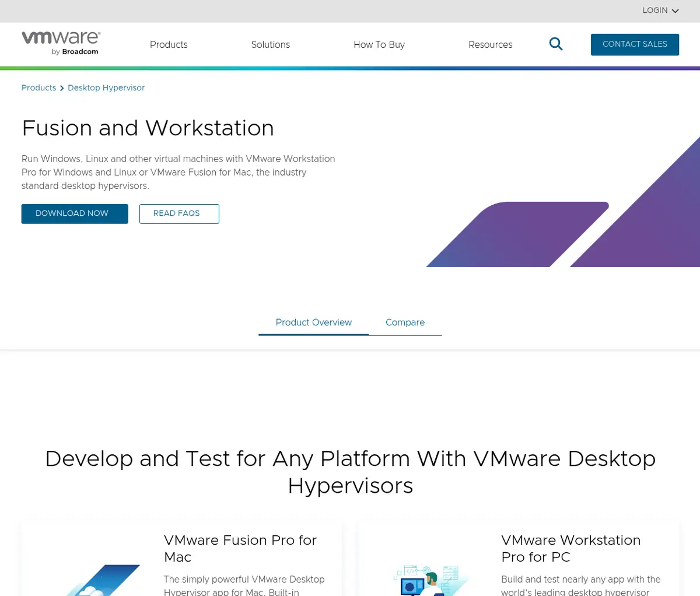This screenshot has height=596, width=700.
Task: Open the Products navigation menu
Action: (x=169, y=44)
